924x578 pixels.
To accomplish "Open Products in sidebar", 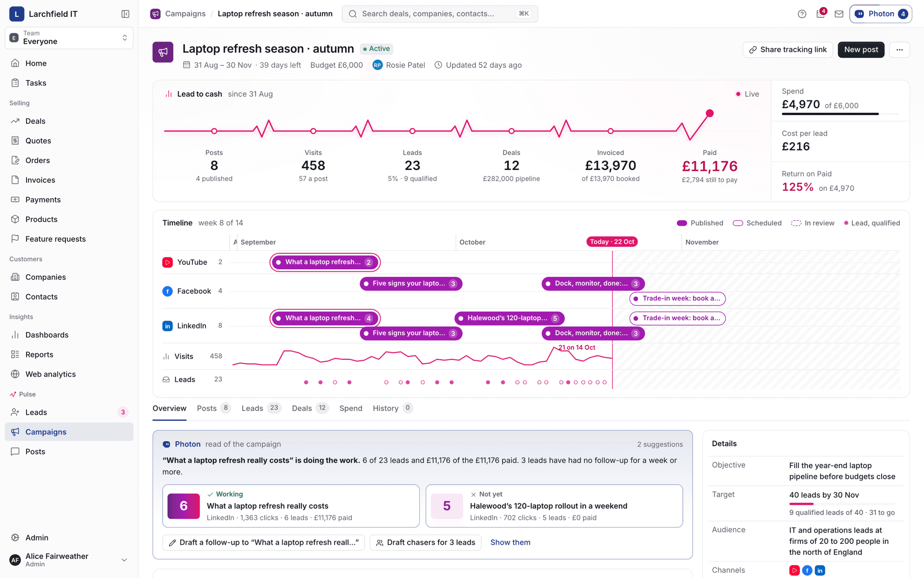I will click(x=69, y=219).
